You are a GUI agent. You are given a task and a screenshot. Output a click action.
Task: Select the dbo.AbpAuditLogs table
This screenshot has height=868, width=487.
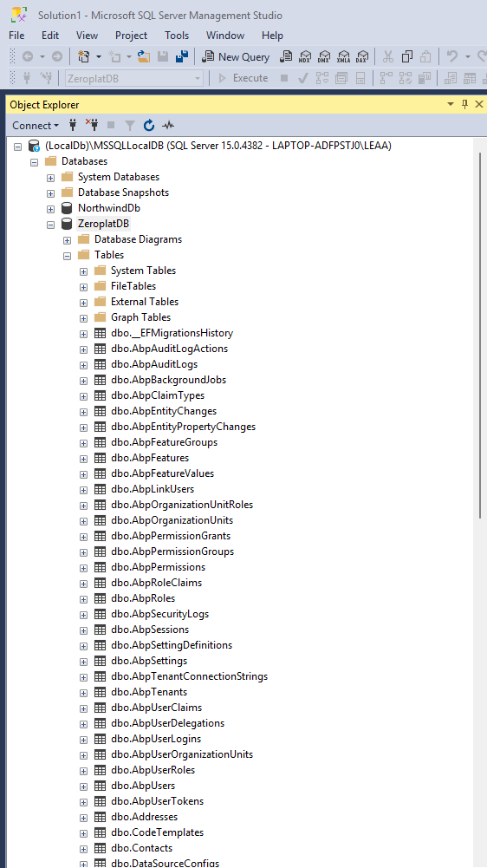tap(154, 364)
